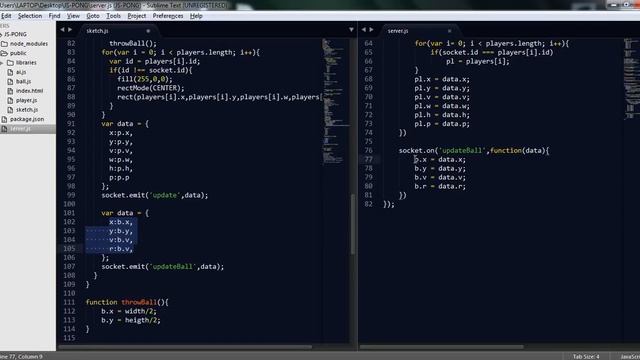The image size is (640, 360).
Task: Click the public folder icon
Action: [x=4, y=53]
